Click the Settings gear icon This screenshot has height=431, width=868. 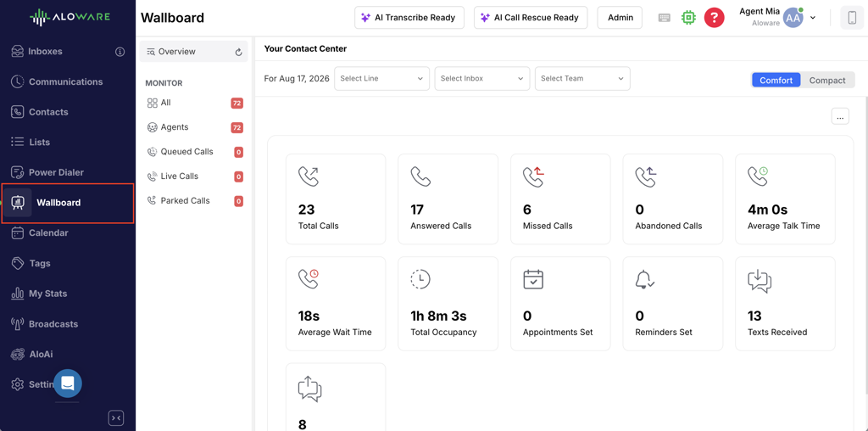(18, 383)
